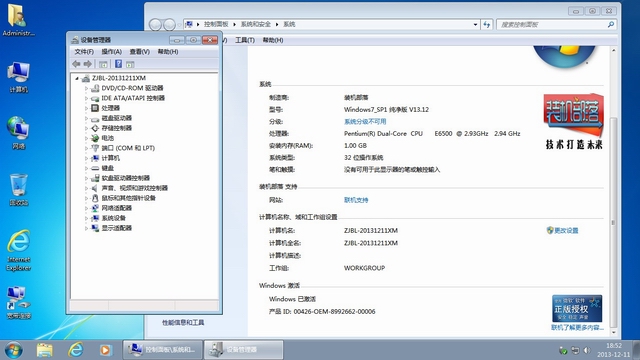Open the Device Manager properties toolbar icon
This screenshot has height=360, width=640.
(103, 64)
